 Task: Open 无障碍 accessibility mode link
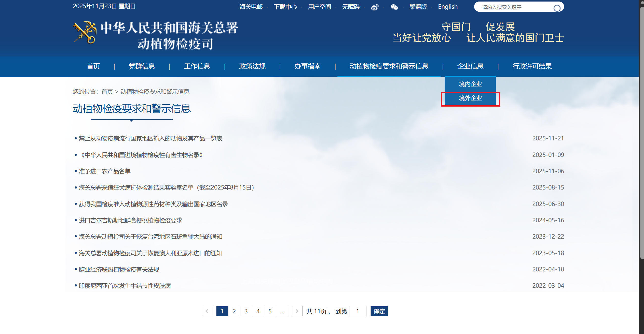[x=351, y=7]
